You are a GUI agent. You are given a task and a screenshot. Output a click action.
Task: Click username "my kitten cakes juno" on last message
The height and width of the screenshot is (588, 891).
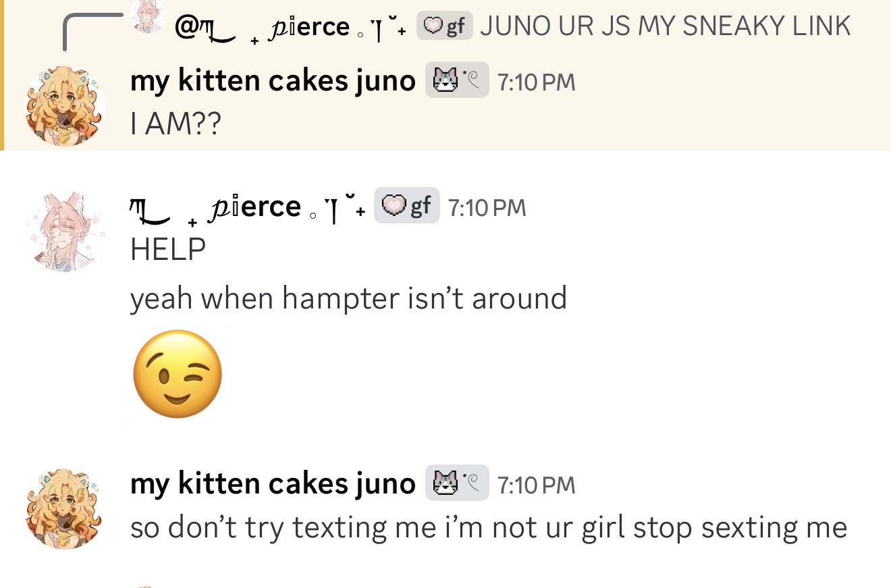pos(273,483)
